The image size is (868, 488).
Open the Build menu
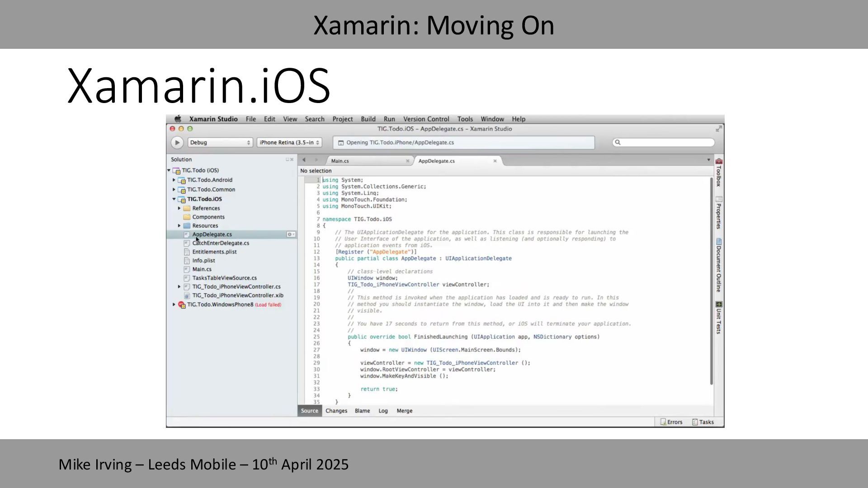point(368,119)
